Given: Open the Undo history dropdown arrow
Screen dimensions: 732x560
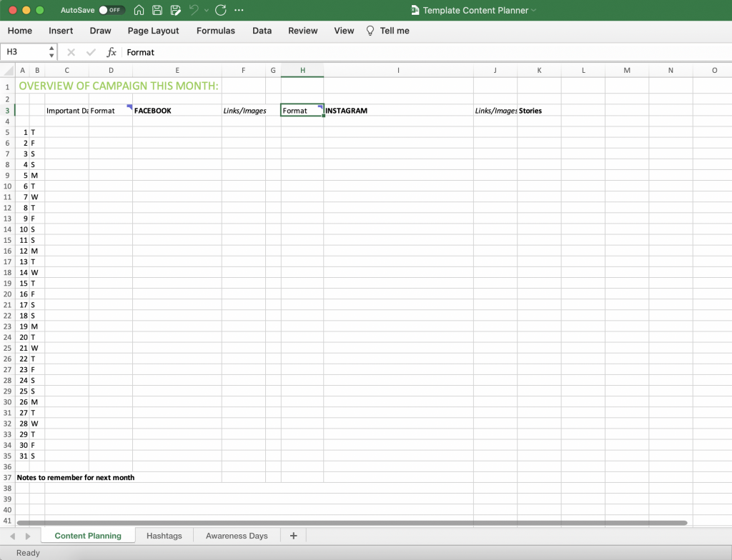Looking at the screenshot, I should [x=207, y=10].
